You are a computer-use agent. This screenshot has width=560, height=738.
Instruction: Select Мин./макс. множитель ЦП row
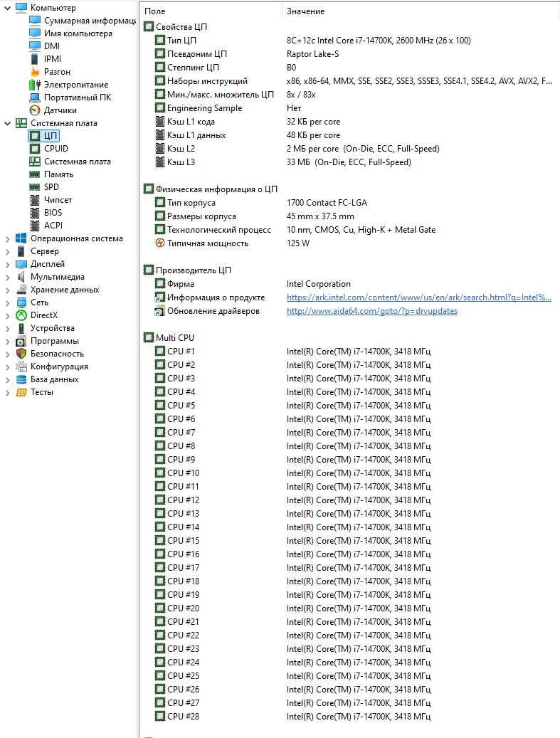pyautogui.click(x=351, y=95)
